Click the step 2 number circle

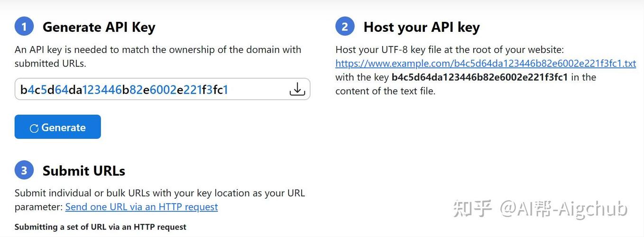click(x=345, y=27)
